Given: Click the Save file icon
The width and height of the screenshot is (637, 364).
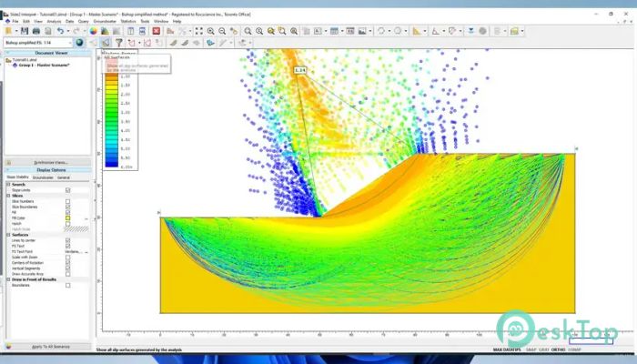Looking at the screenshot, I should pos(25,31).
